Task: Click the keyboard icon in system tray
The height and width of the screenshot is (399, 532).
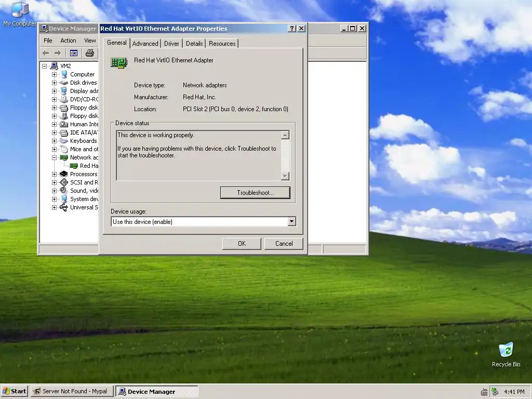Action: click(x=485, y=392)
